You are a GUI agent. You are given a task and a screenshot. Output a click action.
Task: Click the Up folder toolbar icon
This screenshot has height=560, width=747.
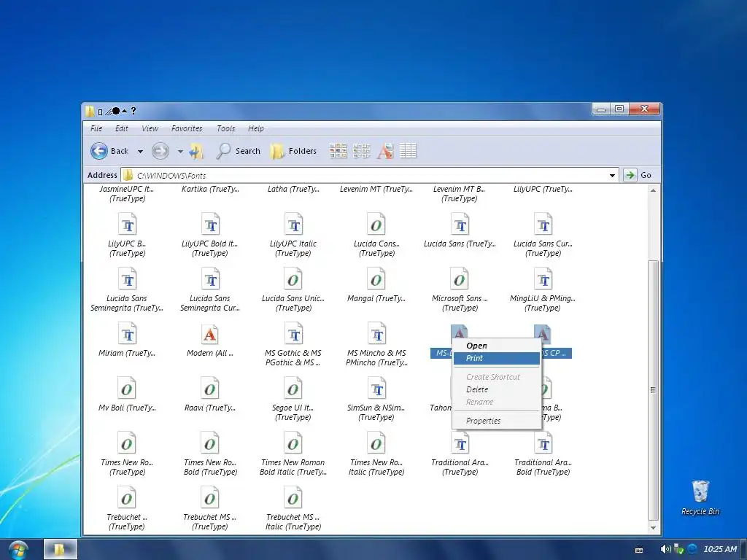[196, 151]
